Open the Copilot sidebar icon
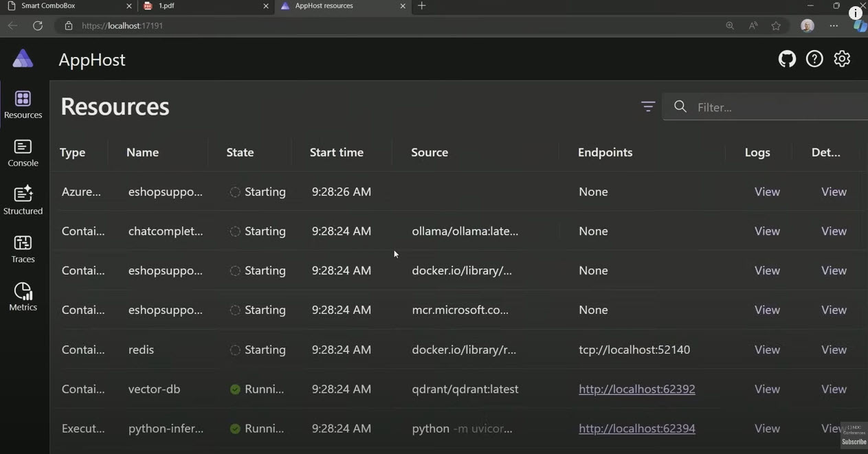Viewport: 868px width, 454px height. 860,25
